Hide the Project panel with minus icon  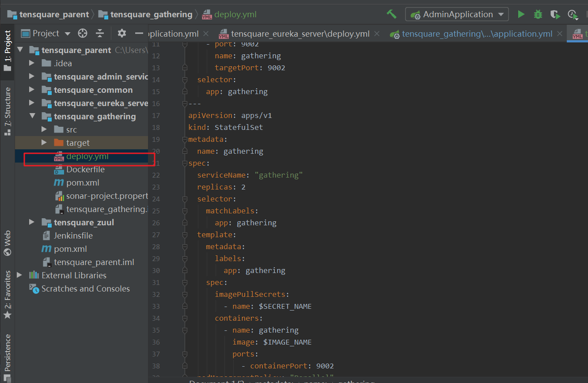coord(139,33)
